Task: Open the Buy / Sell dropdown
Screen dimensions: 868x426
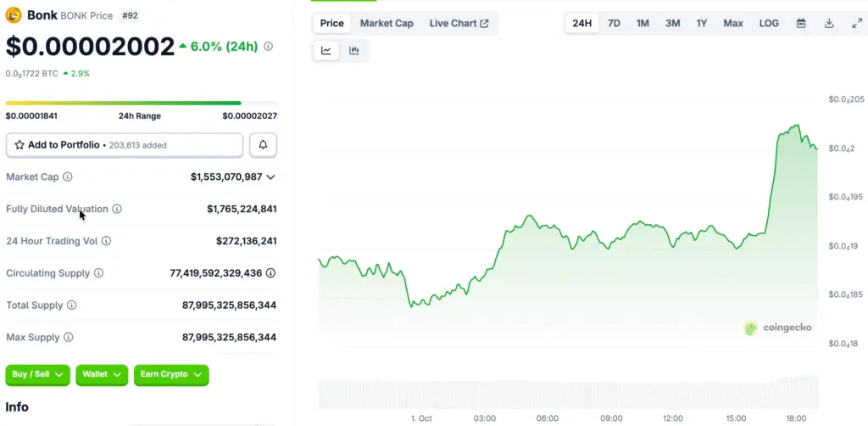Action: (x=37, y=374)
